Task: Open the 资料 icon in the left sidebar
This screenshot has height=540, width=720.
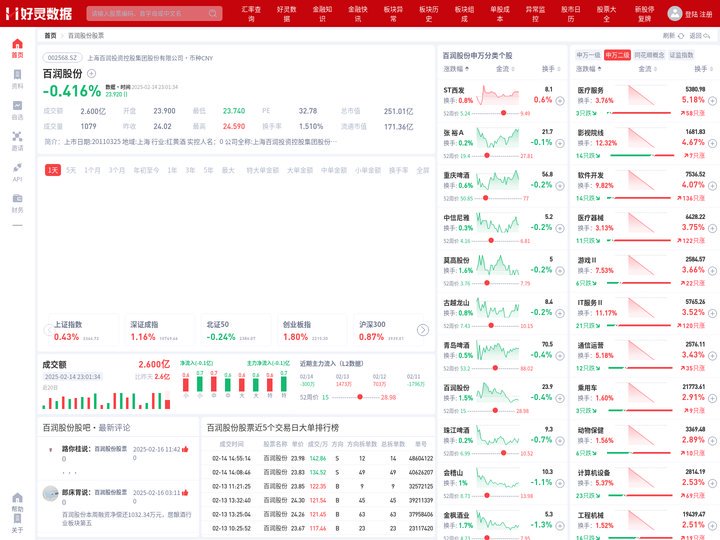Action: pyautogui.click(x=17, y=74)
